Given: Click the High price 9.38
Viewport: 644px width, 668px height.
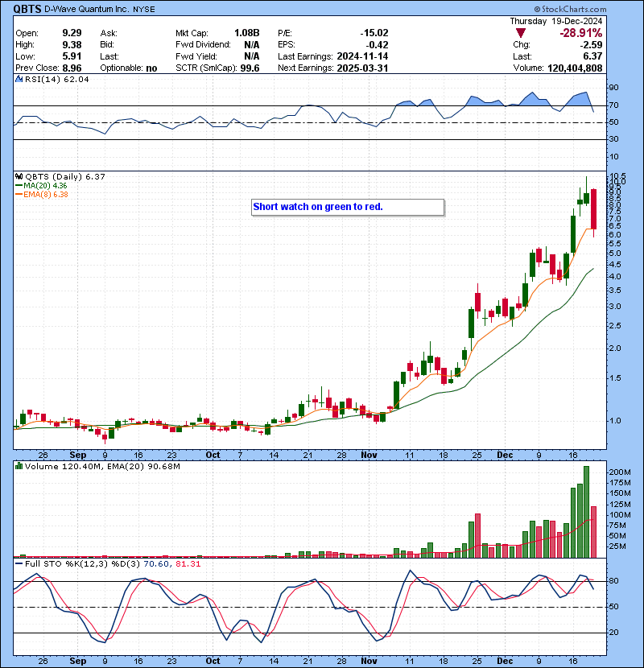Looking at the screenshot, I should point(72,45).
